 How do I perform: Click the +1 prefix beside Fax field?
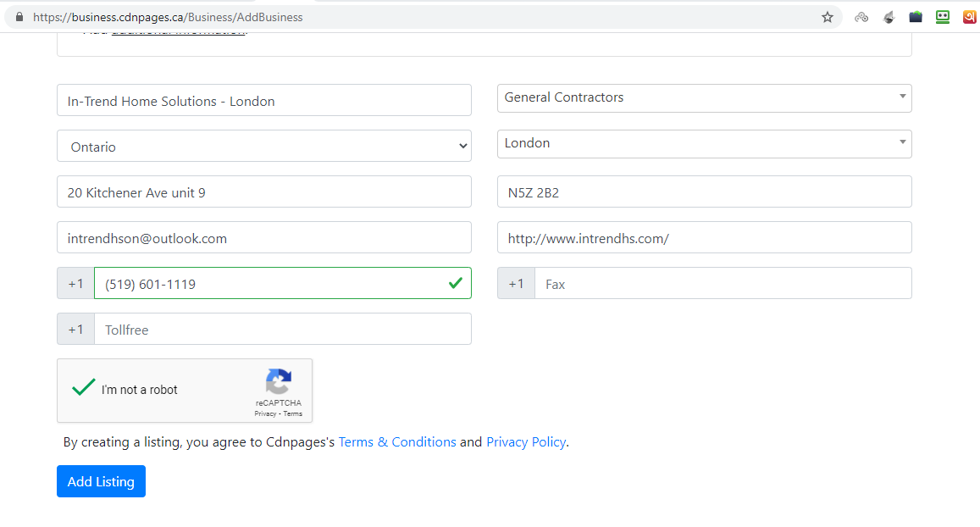[516, 283]
